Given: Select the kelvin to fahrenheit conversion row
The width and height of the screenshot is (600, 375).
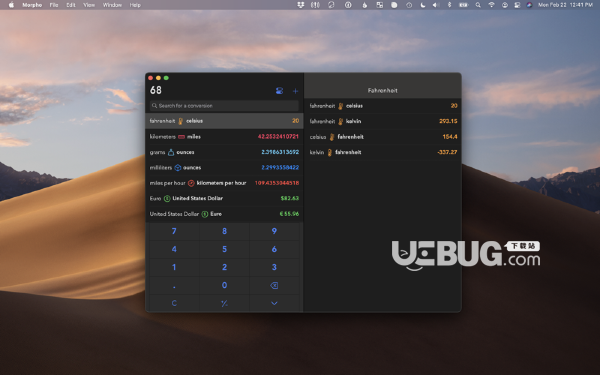Looking at the screenshot, I should pyautogui.click(x=383, y=152).
